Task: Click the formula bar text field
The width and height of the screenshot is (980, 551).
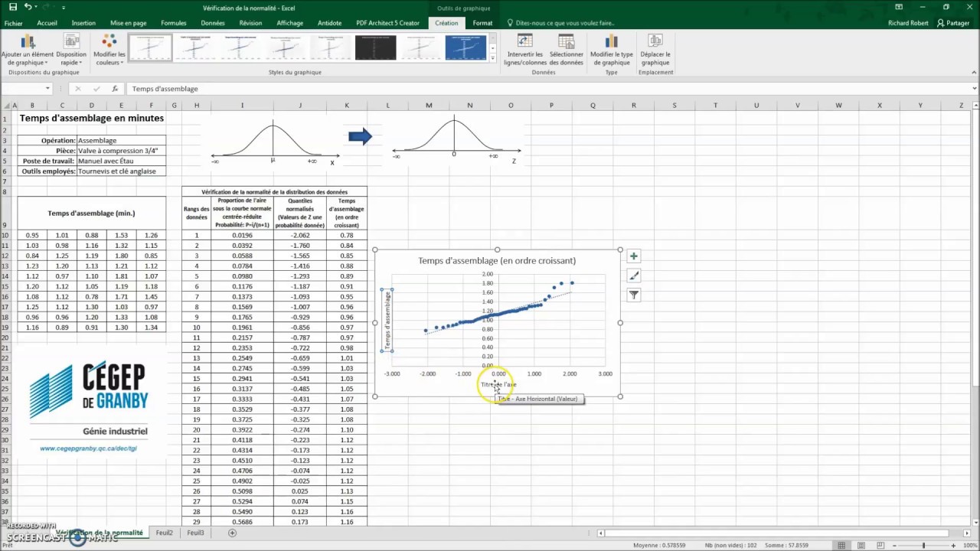Action: 547,89
